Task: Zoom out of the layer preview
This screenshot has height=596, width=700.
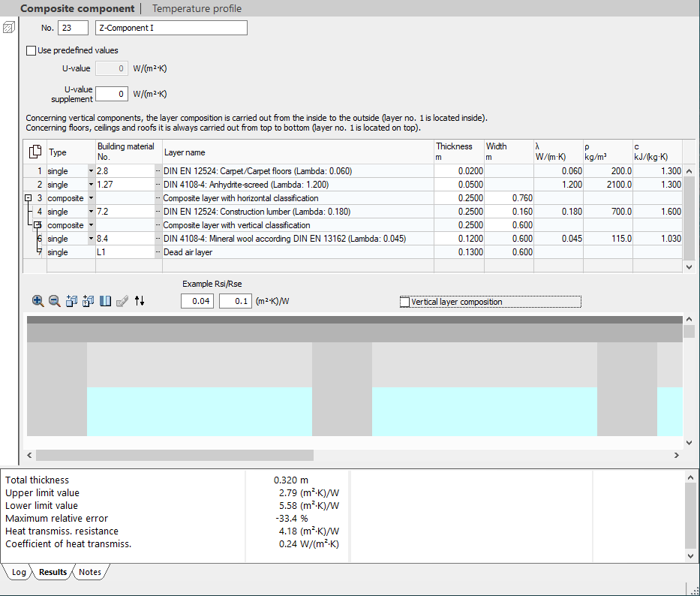Action: click(55, 301)
